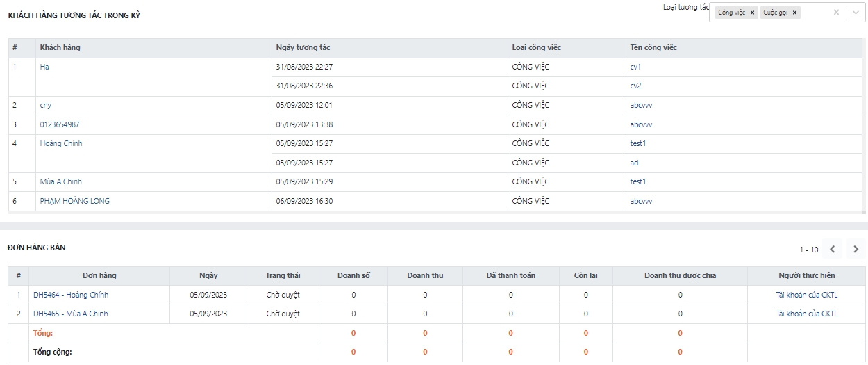Open order "DH5464 - Hoàng Chính"

pyautogui.click(x=71, y=295)
